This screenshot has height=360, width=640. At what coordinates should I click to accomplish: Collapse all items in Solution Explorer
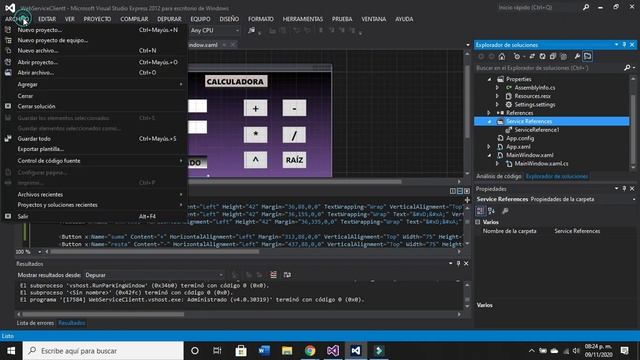coord(553,56)
